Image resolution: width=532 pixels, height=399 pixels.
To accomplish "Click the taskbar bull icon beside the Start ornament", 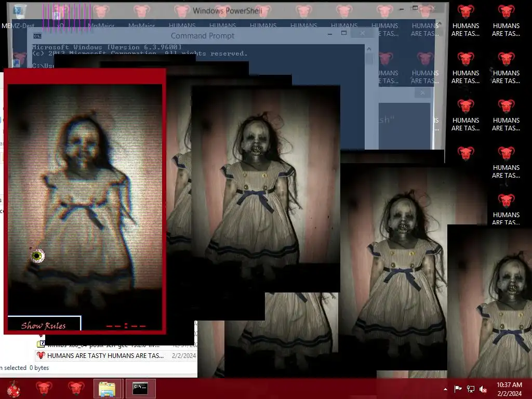I will [44, 389].
